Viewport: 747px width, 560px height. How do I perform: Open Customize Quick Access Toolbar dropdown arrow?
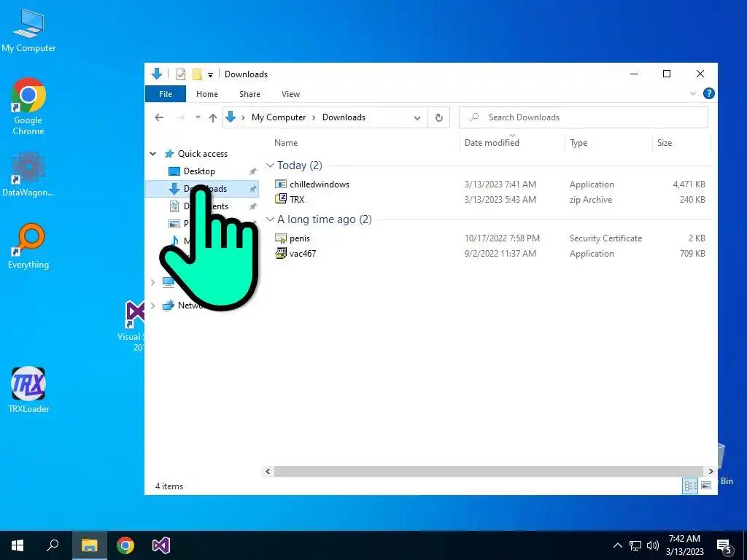(x=210, y=75)
